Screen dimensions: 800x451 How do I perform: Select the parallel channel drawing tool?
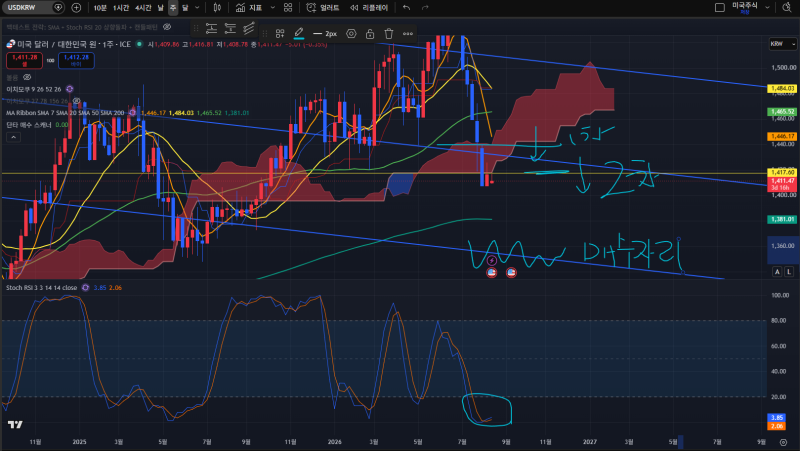click(249, 29)
